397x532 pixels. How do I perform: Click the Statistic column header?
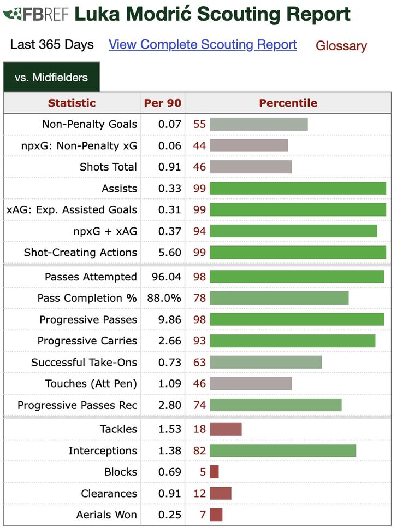(x=72, y=103)
